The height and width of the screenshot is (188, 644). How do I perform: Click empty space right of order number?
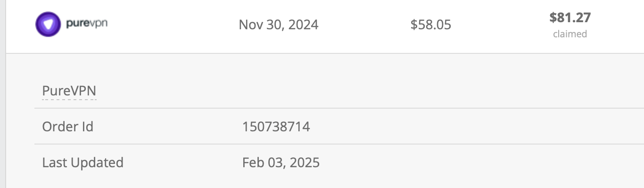click(471, 127)
